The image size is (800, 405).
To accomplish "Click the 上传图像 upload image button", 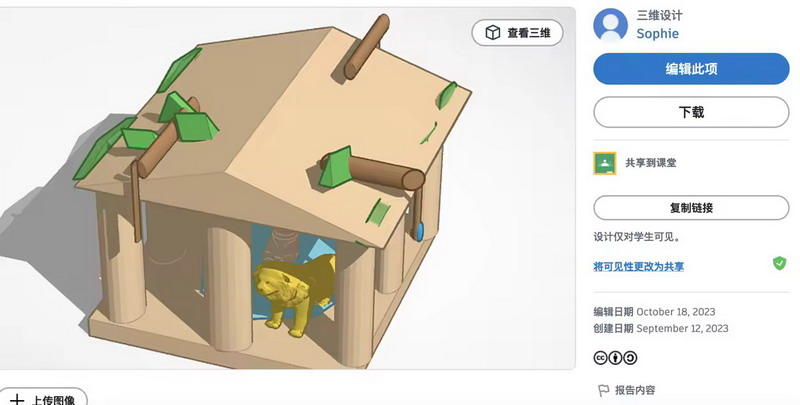I will pos(43,397).
